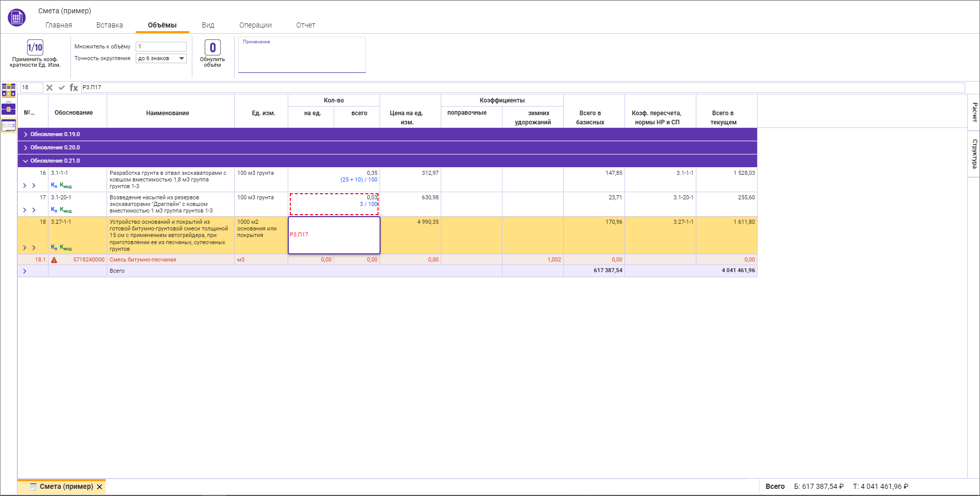Open the Отчет tab

[306, 25]
